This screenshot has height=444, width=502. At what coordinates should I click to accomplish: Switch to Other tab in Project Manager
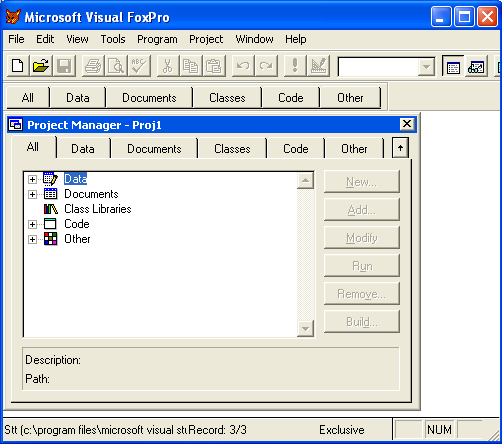pos(354,149)
